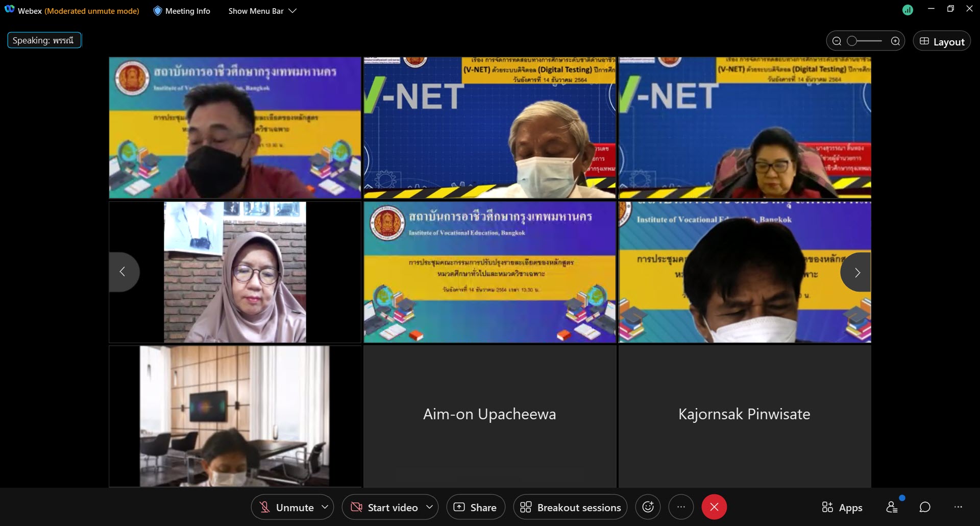Click red leave meeting button
The image size is (980, 526).
coord(714,507)
